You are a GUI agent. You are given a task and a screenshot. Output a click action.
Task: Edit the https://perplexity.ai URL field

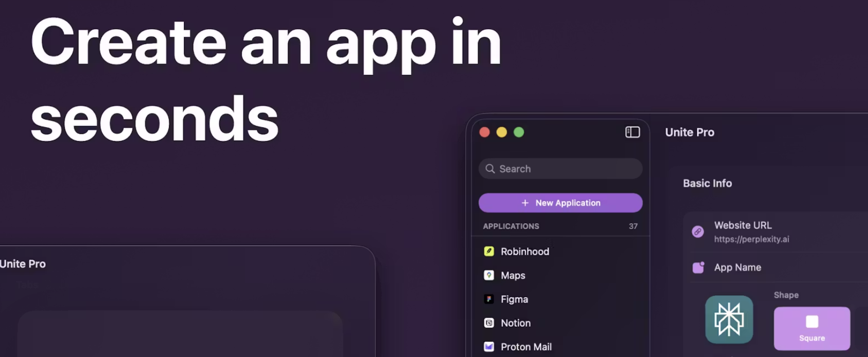[x=751, y=240]
